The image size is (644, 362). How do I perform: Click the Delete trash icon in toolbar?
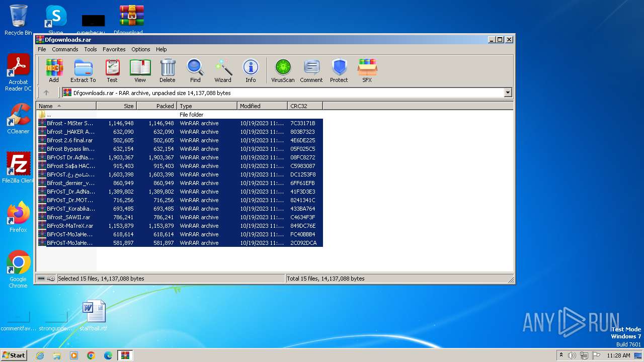coord(168,71)
